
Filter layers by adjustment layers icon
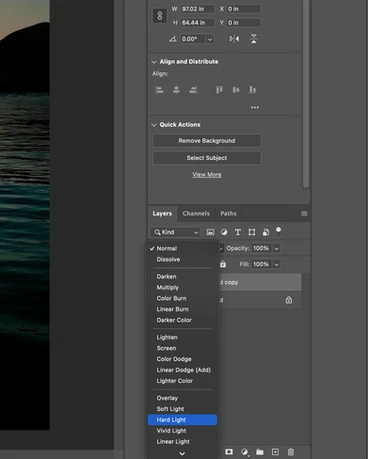[224, 232]
